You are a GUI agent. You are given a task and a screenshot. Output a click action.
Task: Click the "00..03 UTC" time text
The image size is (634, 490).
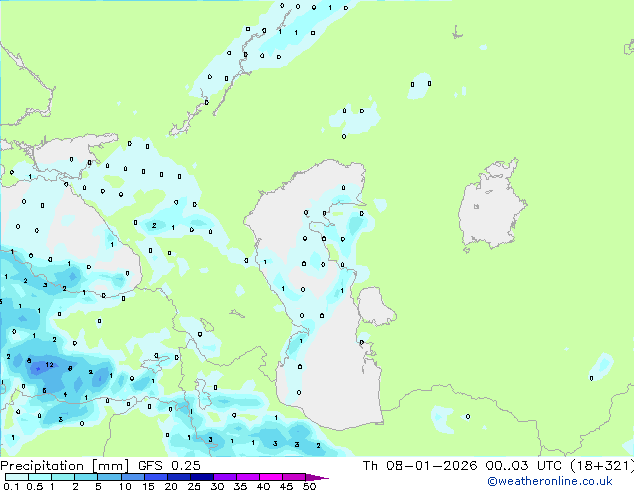(x=524, y=466)
